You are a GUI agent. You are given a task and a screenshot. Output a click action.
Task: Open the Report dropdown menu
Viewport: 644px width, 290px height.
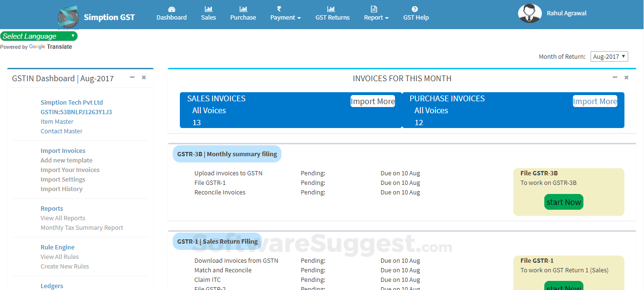(376, 17)
